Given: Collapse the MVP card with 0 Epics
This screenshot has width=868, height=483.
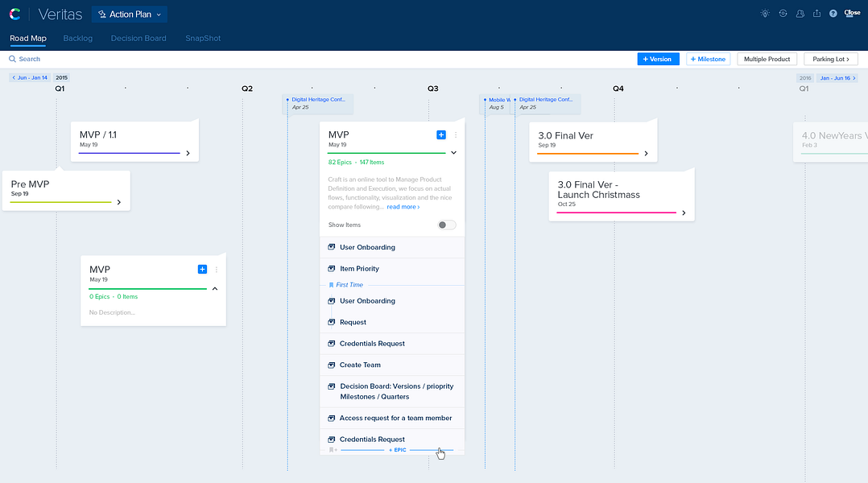Looking at the screenshot, I should click(215, 288).
